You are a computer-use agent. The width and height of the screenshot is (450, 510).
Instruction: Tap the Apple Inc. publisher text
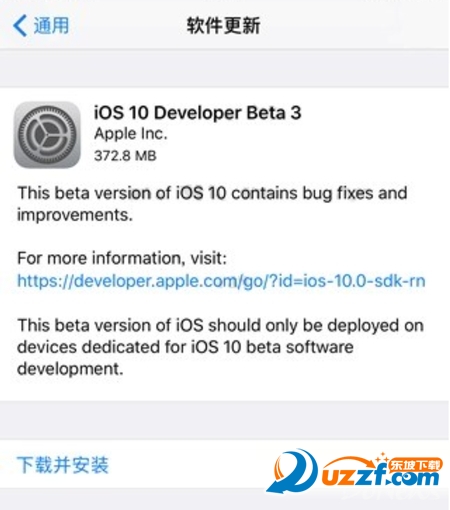[x=131, y=134]
